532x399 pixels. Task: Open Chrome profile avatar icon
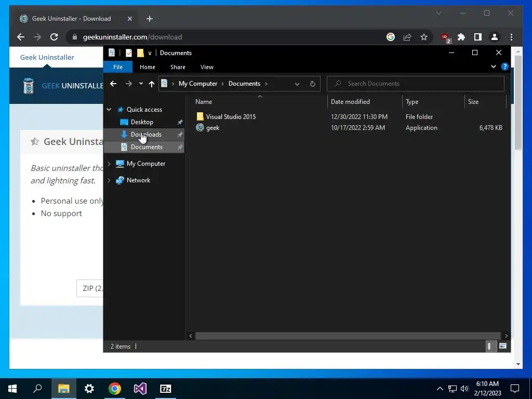click(x=495, y=37)
